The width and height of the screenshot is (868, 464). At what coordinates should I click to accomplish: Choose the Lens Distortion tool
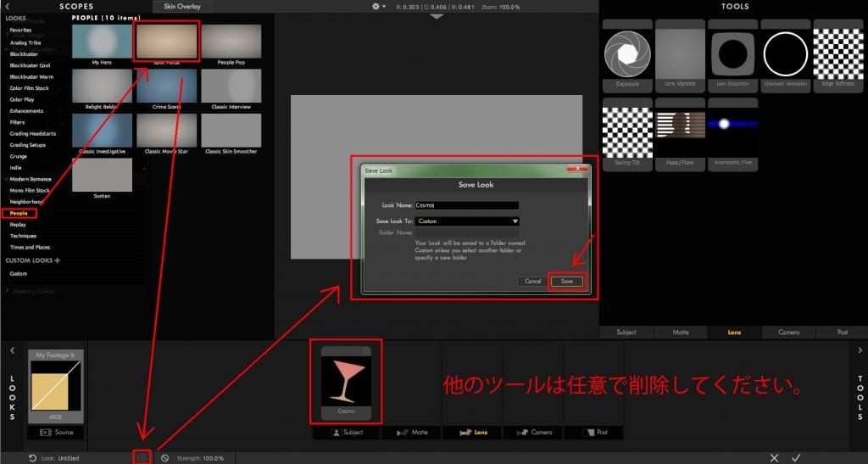click(732, 54)
